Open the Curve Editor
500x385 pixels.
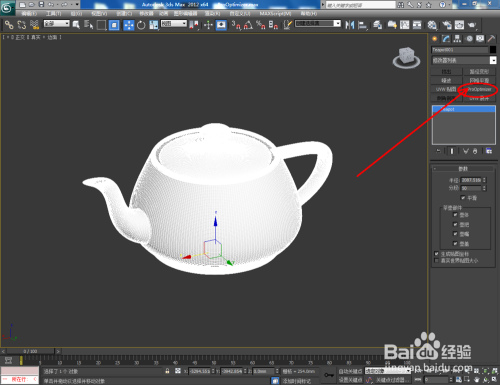tap(405, 25)
